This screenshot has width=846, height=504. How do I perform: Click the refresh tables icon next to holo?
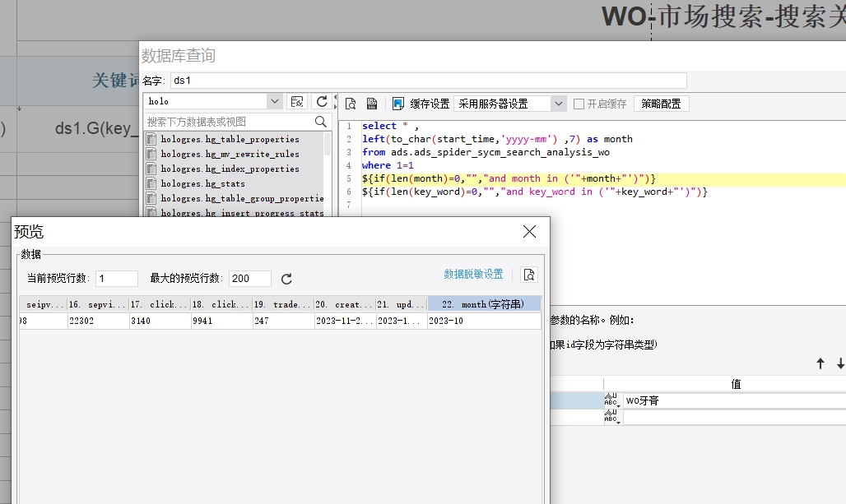tap(322, 101)
